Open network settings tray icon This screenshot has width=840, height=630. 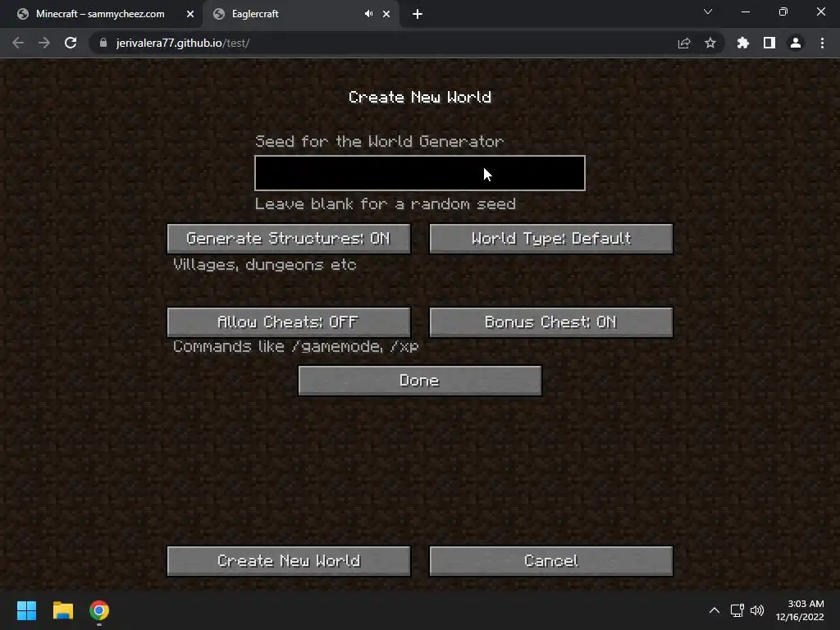coord(737,610)
